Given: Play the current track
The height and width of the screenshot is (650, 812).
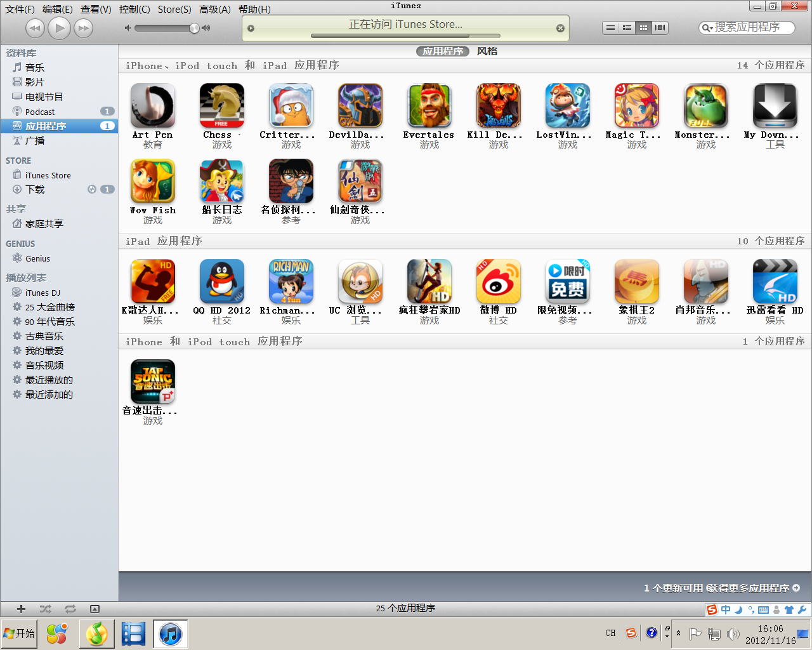Looking at the screenshot, I should [60, 28].
